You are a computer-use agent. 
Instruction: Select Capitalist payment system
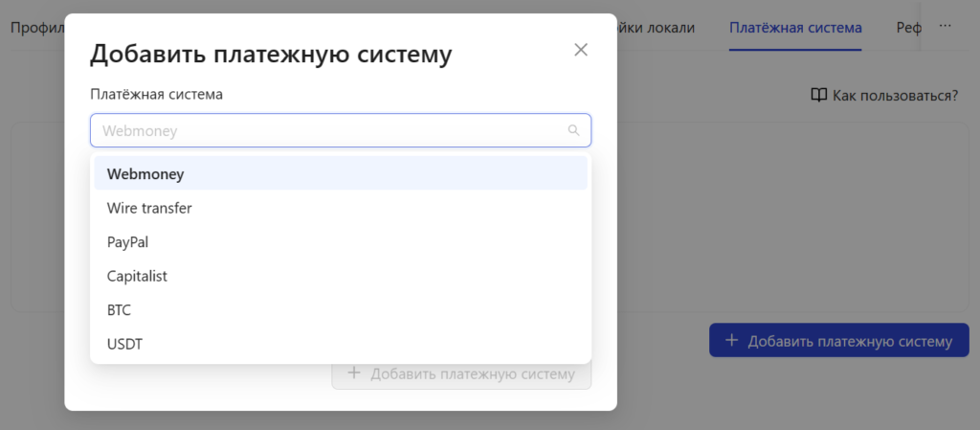(341, 276)
